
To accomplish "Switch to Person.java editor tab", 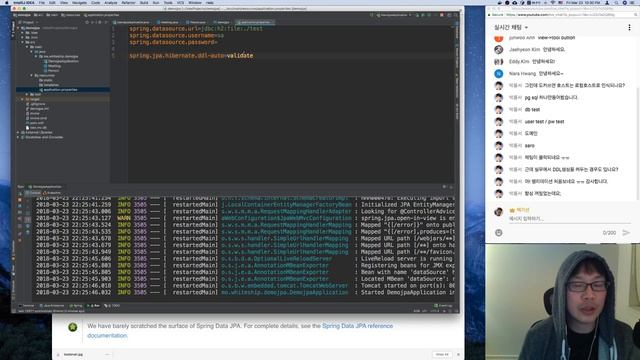I will (196, 22).
